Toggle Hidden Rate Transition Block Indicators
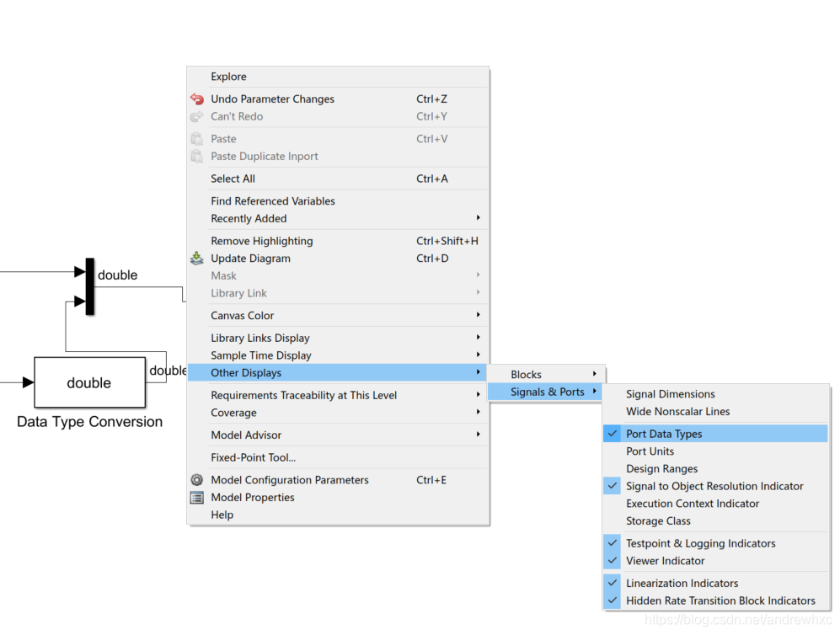This screenshot has height=635, width=840. pos(715,600)
